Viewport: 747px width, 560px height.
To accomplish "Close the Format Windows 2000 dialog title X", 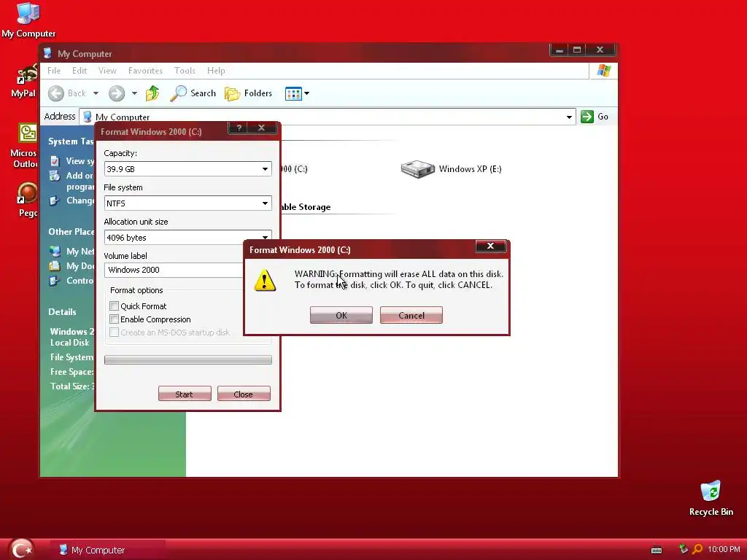I will (x=261, y=128).
